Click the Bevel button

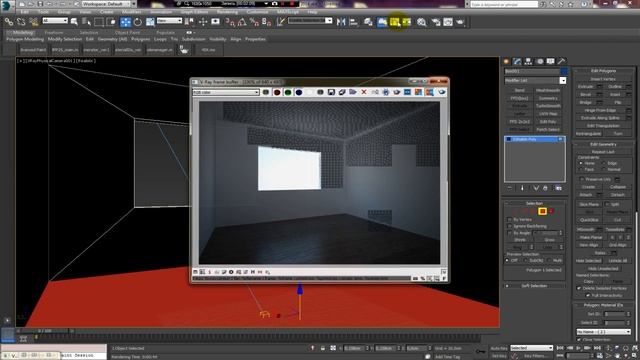coord(586,95)
